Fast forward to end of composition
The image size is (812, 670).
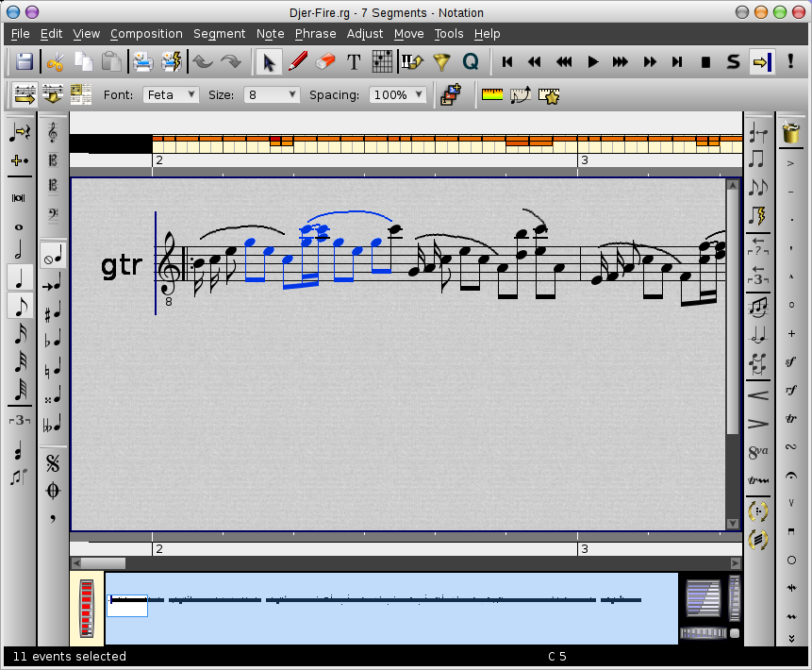(x=677, y=62)
